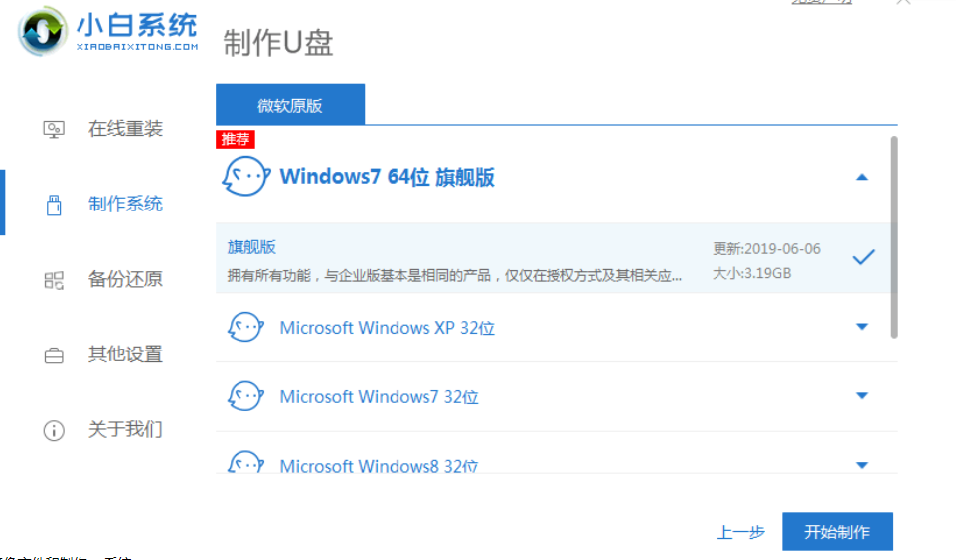Open 备份还原 in the sidebar menu
956x560 pixels.
[125, 280]
